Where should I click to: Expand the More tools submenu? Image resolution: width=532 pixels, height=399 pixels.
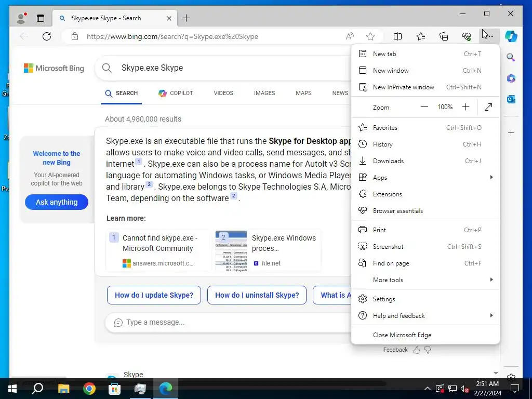(x=425, y=280)
